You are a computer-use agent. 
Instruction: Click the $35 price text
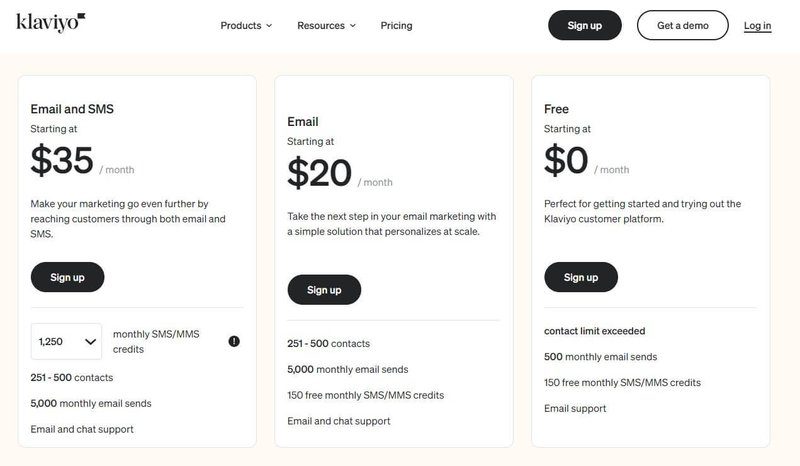pyautogui.click(x=62, y=160)
